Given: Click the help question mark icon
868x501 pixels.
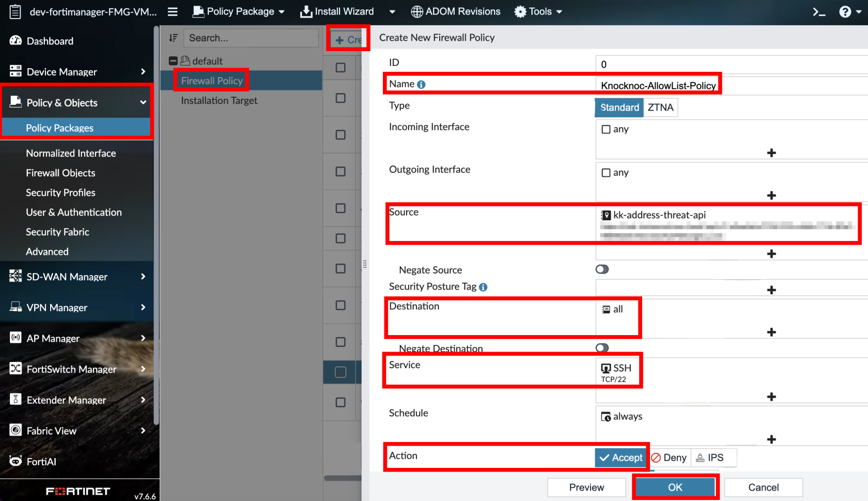Looking at the screenshot, I should click(x=845, y=11).
